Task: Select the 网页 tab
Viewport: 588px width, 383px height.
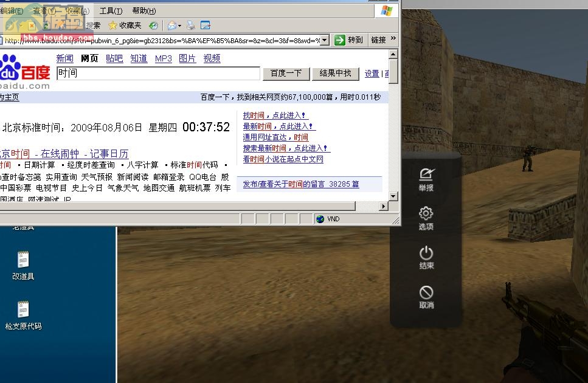Action: click(89, 58)
